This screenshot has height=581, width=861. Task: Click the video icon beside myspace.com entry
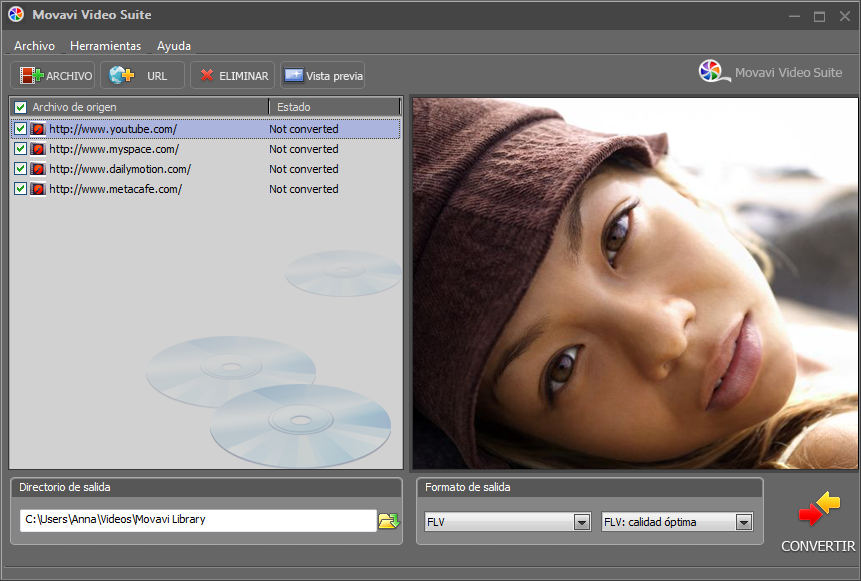click(38, 149)
